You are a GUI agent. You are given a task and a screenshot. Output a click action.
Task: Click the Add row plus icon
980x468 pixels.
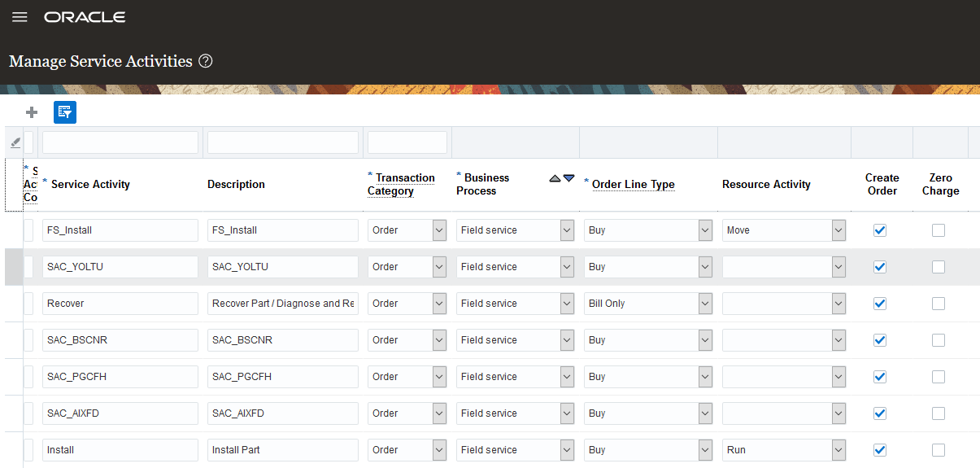tap(33, 112)
